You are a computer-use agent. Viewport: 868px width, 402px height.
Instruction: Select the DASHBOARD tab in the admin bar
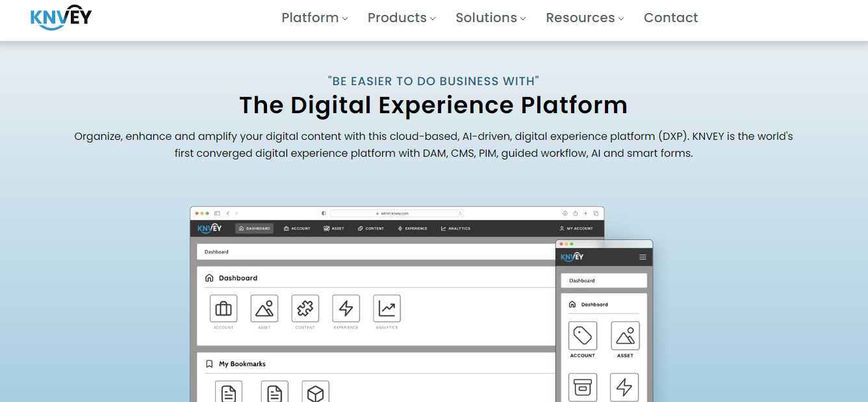(x=254, y=228)
